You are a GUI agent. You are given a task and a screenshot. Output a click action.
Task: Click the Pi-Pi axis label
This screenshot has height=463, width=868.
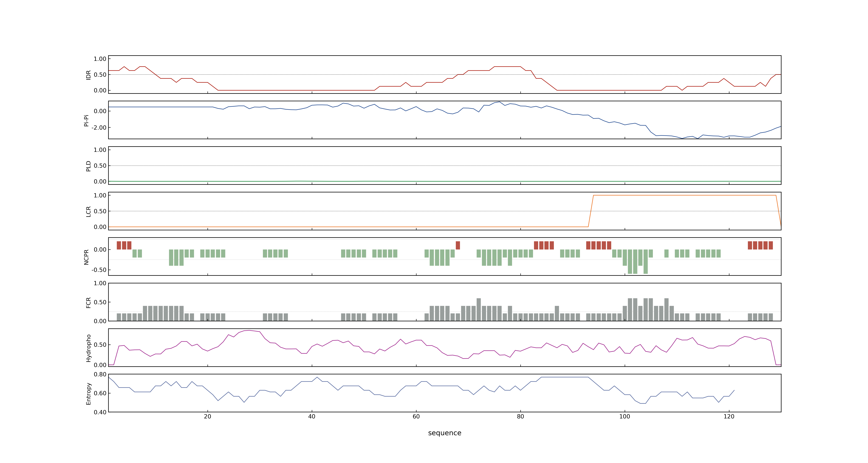pos(86,120)
